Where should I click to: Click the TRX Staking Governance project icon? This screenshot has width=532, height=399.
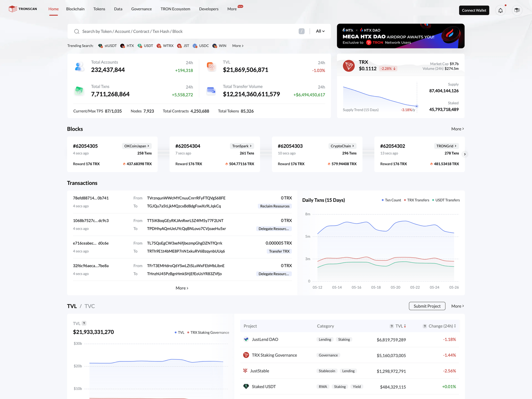[246, 355]
